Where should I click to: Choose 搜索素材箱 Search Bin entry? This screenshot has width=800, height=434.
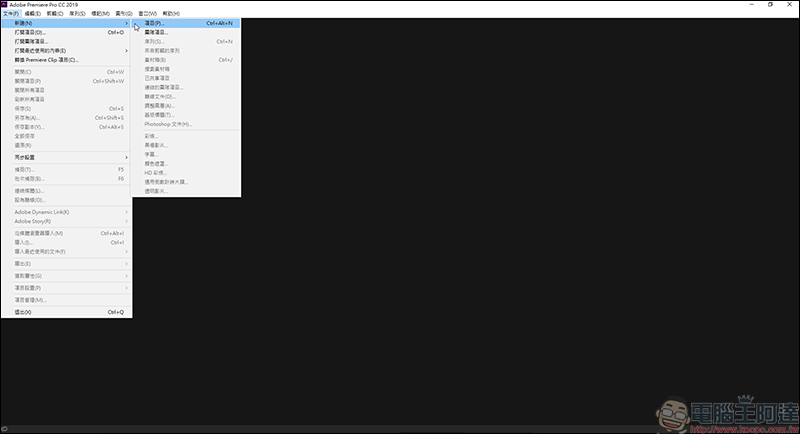(186, 69)
